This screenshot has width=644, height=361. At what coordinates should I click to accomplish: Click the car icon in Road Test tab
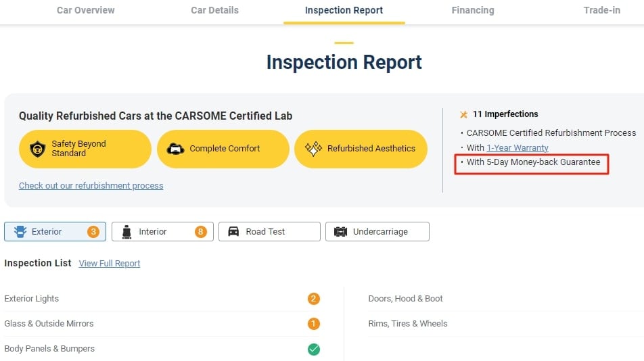233,232
